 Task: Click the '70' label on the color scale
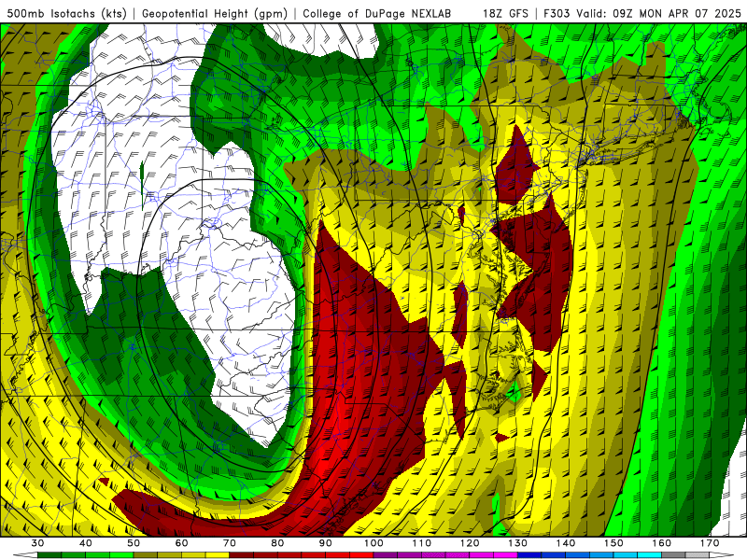pyautogui.click(x=230, y=543)
